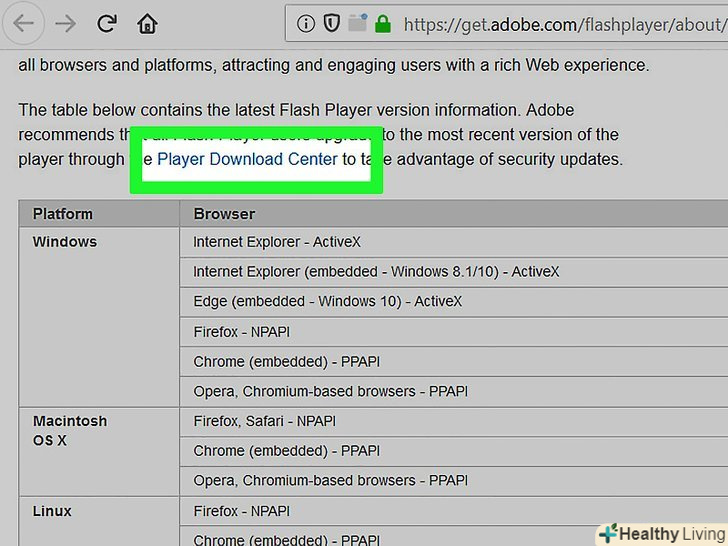Click the green padlock security icon

coord(382,23)
